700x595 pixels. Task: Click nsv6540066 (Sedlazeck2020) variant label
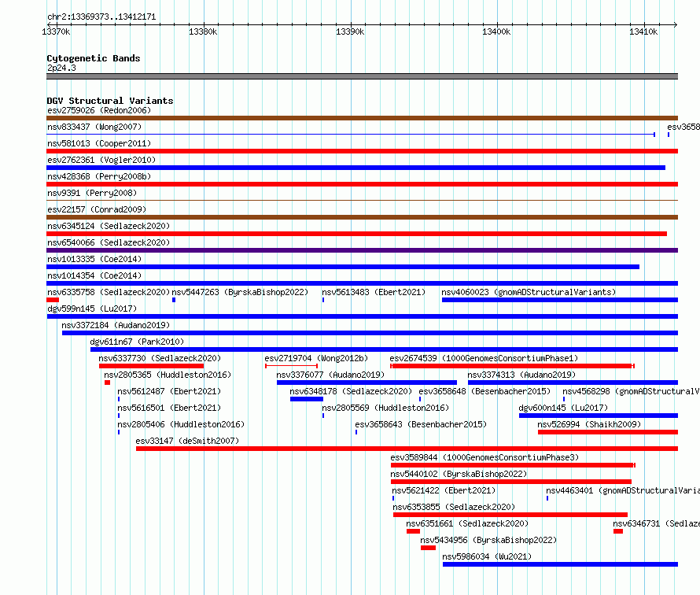pos(109,242)
